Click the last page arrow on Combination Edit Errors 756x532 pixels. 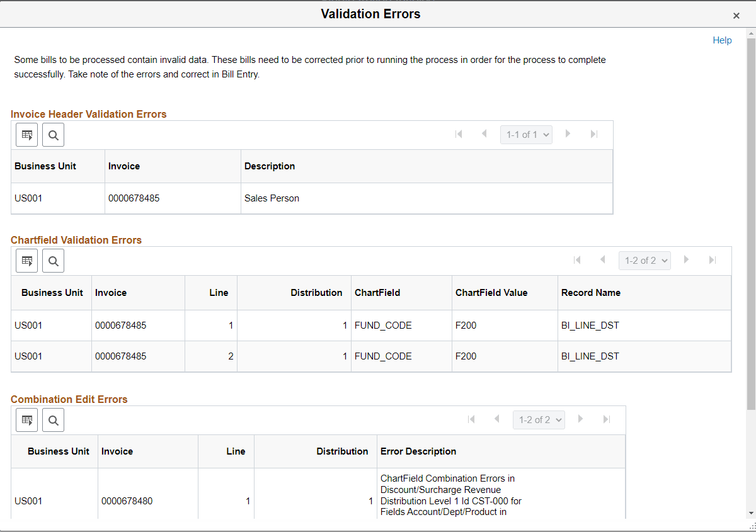(606, 419)
